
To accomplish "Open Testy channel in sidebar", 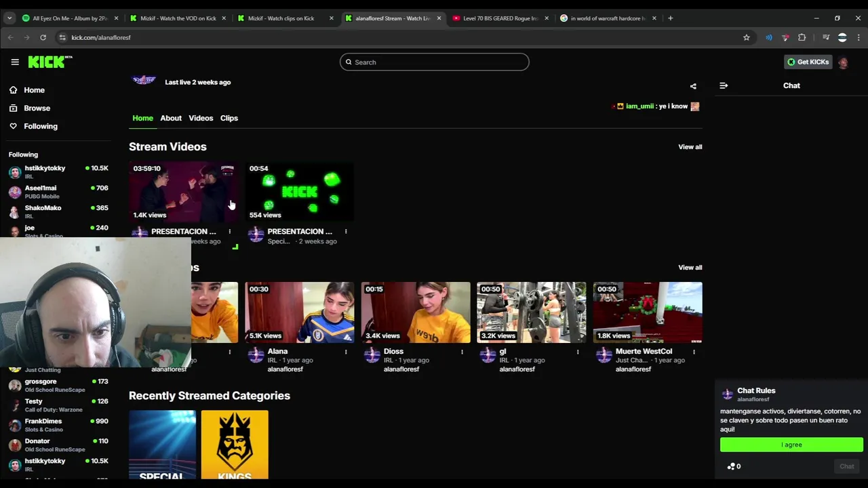I will point(58,405).
